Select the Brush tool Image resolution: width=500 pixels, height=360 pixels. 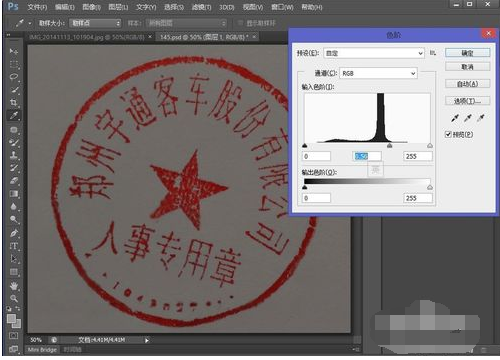pyautogui.click(x=14, y=142)
